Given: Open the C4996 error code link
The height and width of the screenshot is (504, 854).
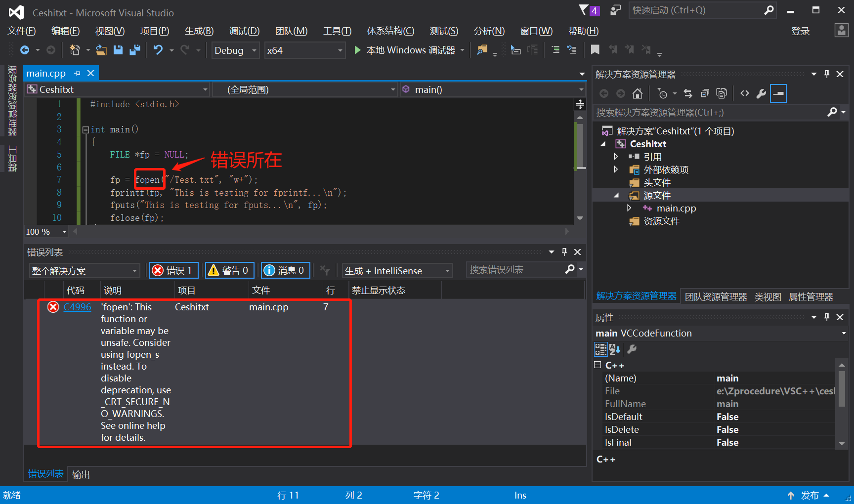Looking at the screenshot, I should 77,307.
